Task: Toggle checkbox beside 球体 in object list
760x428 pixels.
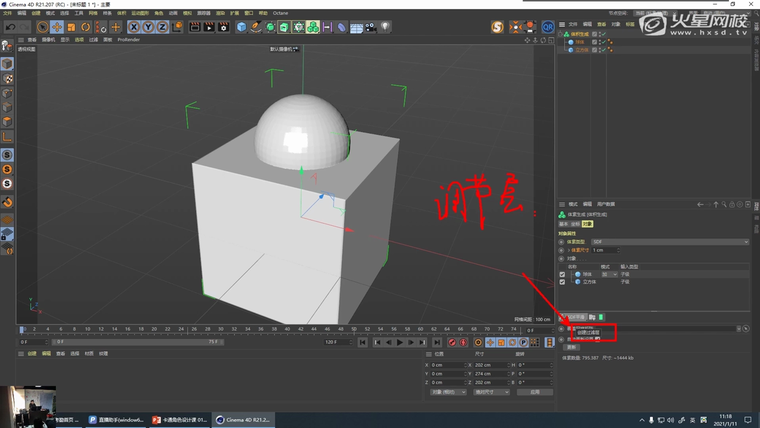Action: click(562, 274)
